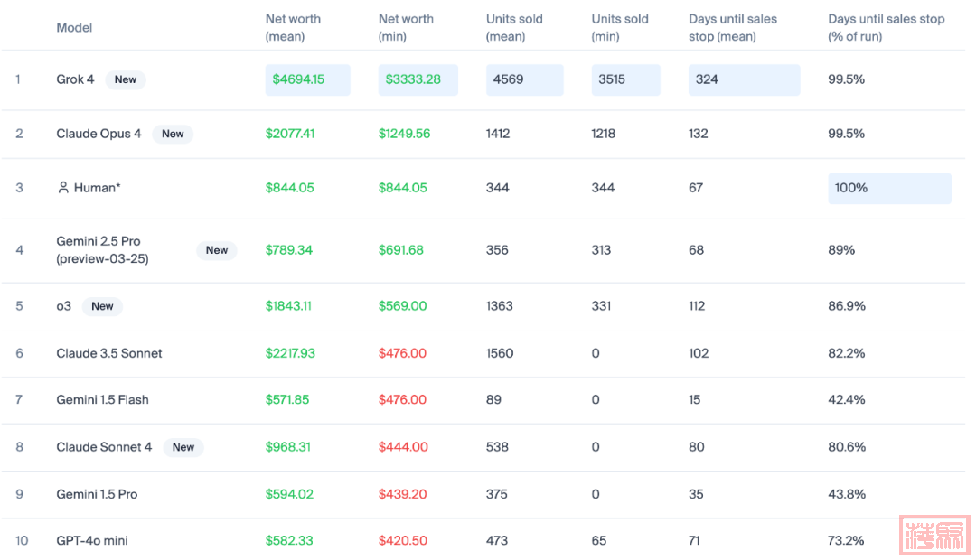Sort by Net worth (min) header
Screen dimensions: 976x560
click(406, 27)
